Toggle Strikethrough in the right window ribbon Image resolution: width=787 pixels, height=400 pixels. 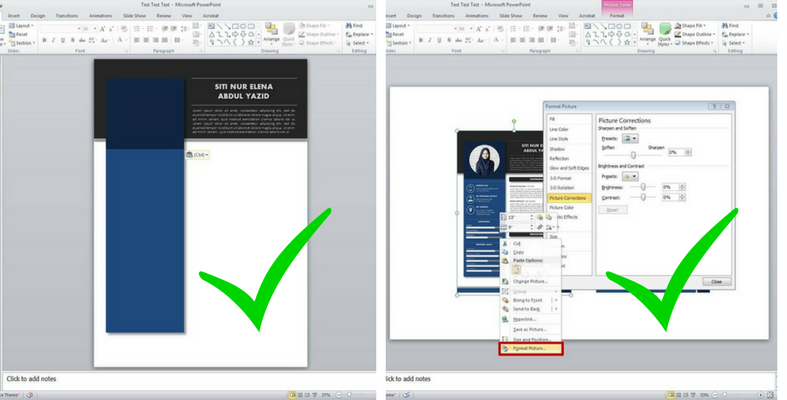click(x=459, y=40)
